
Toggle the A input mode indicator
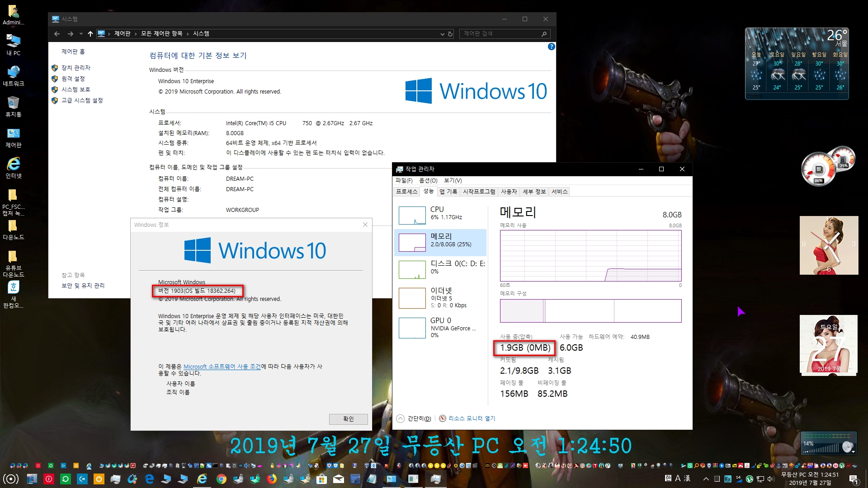point(678,478)
